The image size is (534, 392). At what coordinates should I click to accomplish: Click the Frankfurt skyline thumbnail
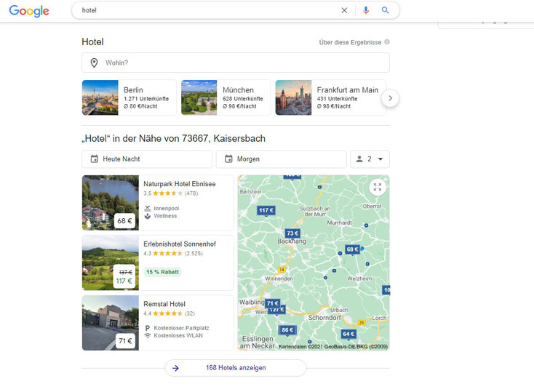(x=294, y=97)
